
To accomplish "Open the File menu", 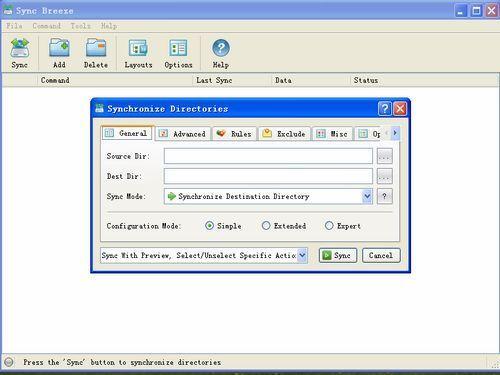I will [14, 26].
